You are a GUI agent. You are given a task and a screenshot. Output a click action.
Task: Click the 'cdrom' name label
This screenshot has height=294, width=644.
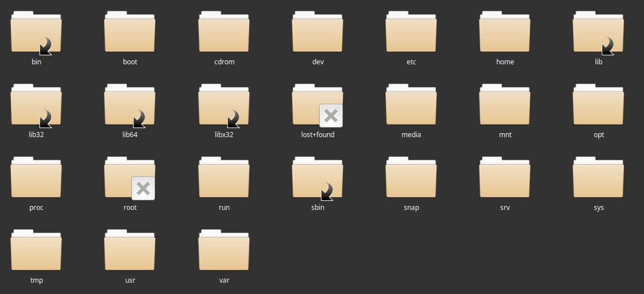tap(224, 62)
